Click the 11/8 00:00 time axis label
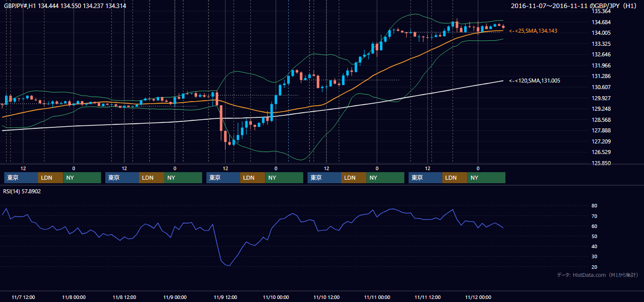Screen dimensions: 644x302 (x=74, y=297)
